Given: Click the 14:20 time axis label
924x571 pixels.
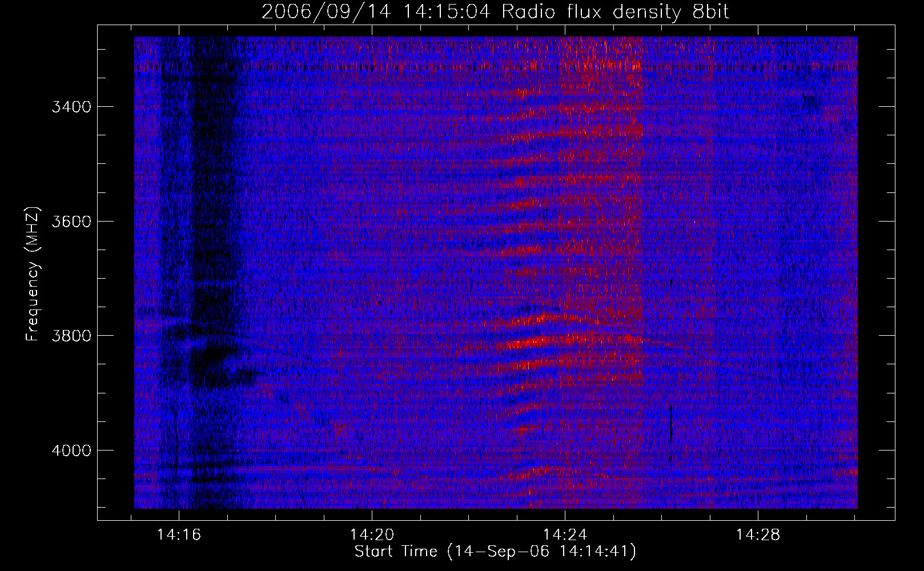Looking at the screenshot, I should click(x=372, y=535).
